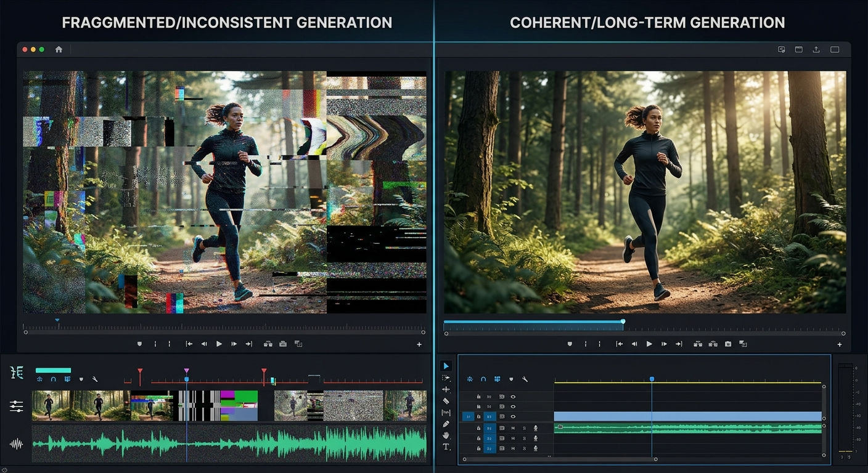The height and width of the screenshot is (473, 868).
Task: Go to the Home screen icon
Action: tap(59, 49)
